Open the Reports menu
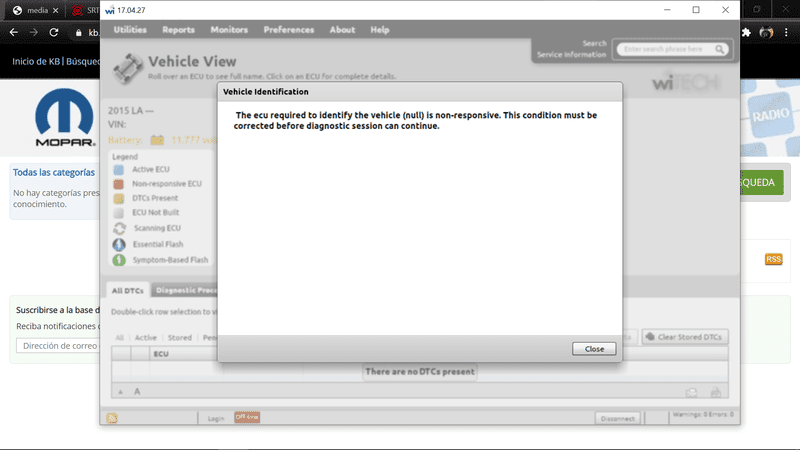The width and height of the screenshot is (800, 450). point(179,30)
